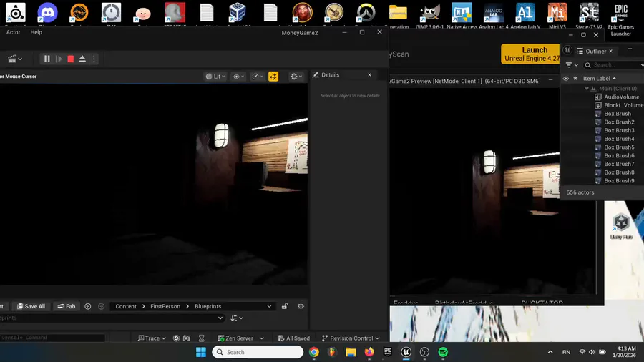Viewport: 644px width, 362px height.
Task: Close the Details panel tab
Action: [370, 74]
